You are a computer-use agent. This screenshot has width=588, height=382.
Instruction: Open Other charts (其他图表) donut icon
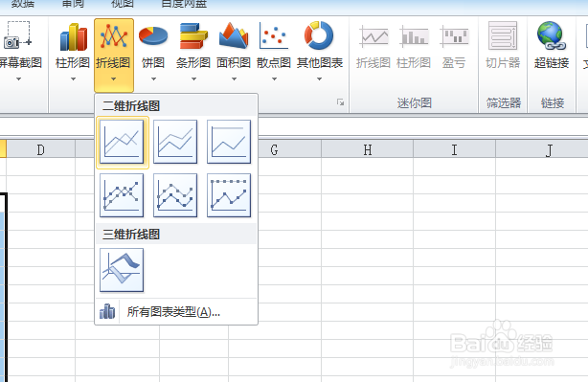point(319,35)
